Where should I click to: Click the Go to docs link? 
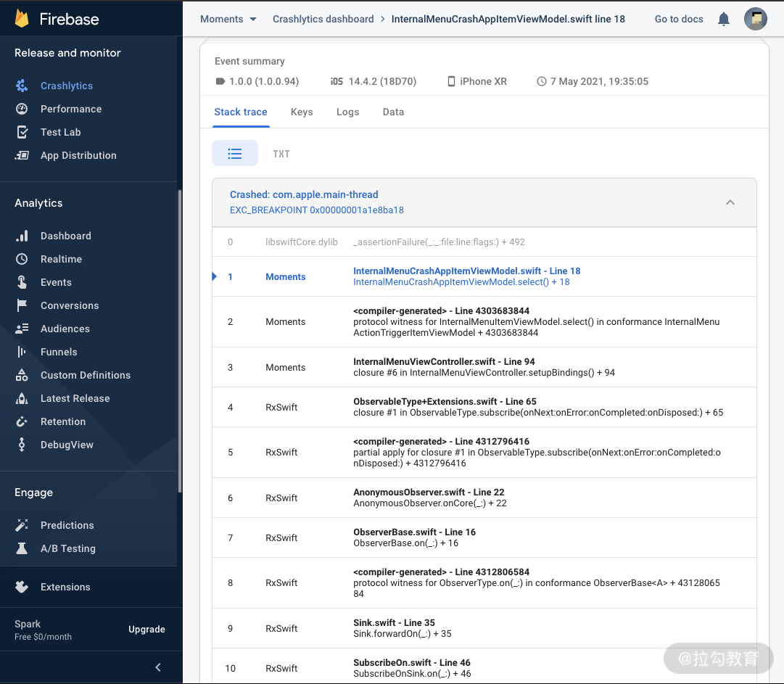679,19
